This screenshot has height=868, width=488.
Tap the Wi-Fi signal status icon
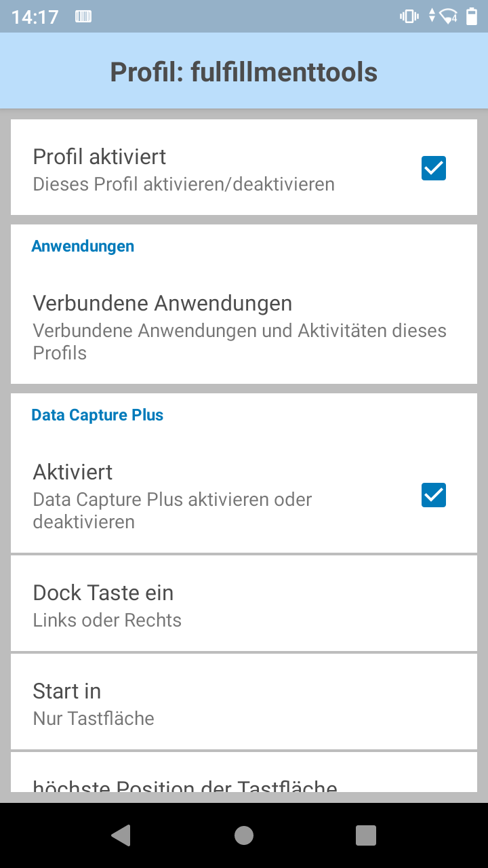(449, 16)
